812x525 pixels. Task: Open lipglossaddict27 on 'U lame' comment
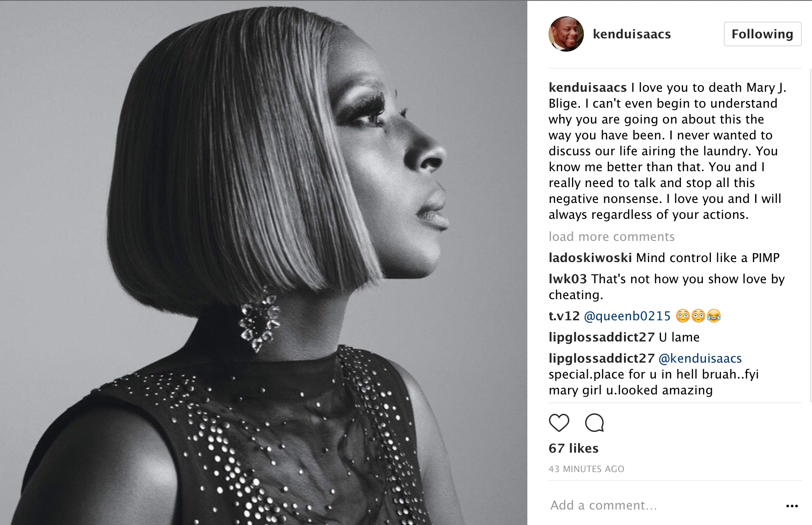601,337
